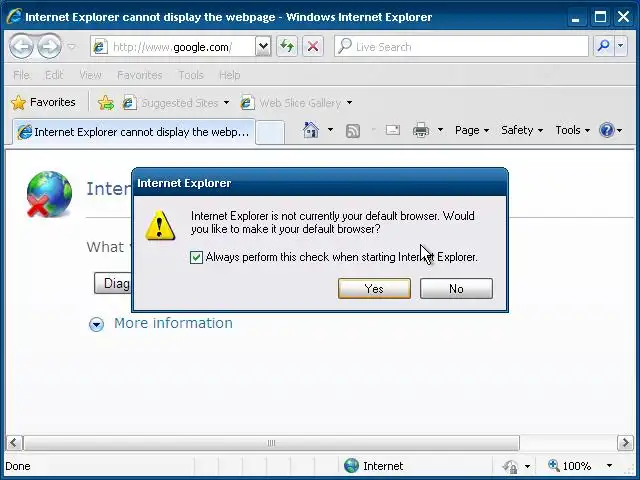
Task: Click the warning triangle icon in dialog
Action: pyautogui.click(x=160, y=225)
